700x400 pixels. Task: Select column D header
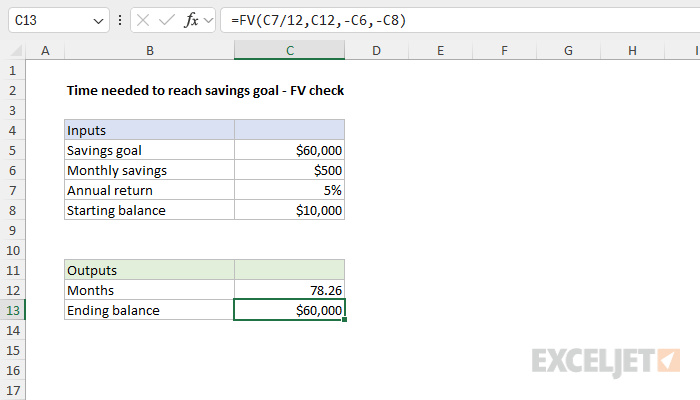pyautogui.click(x=376, y=50)
